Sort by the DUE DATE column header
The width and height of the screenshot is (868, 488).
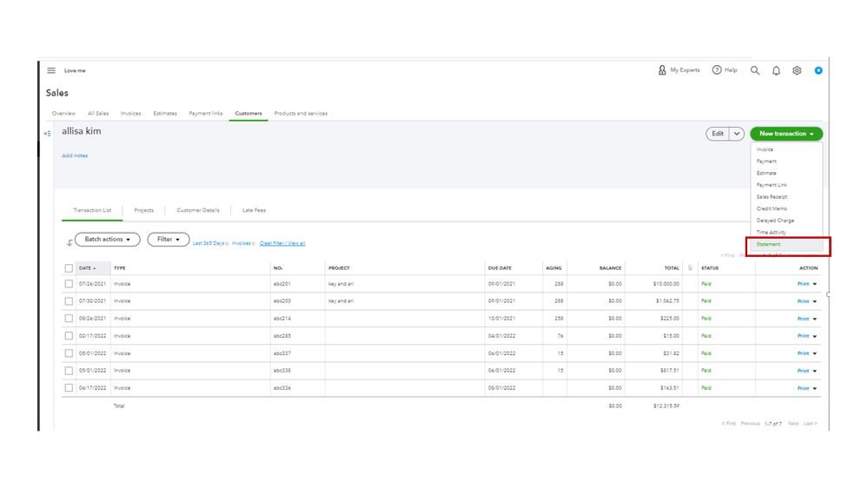point(500,267)
